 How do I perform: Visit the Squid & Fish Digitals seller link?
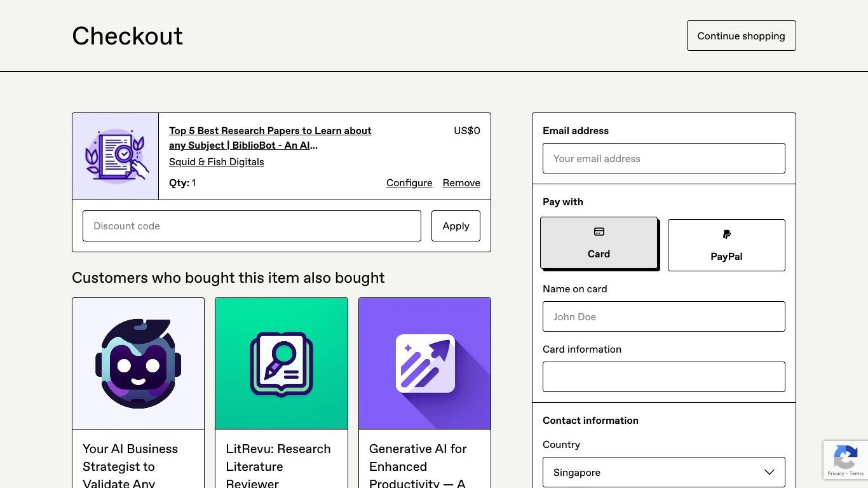tap(216, 162)
